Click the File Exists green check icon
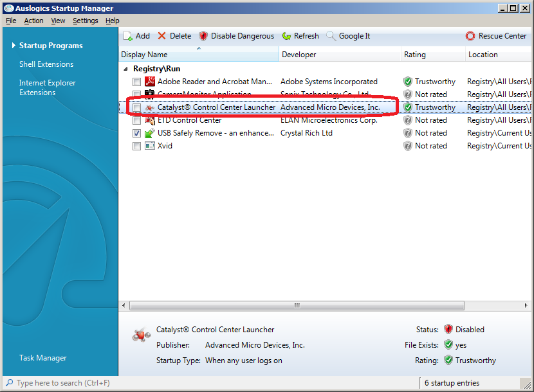Image resolution: width=534 pixels, height=392 pixels. tap(448, 344)
